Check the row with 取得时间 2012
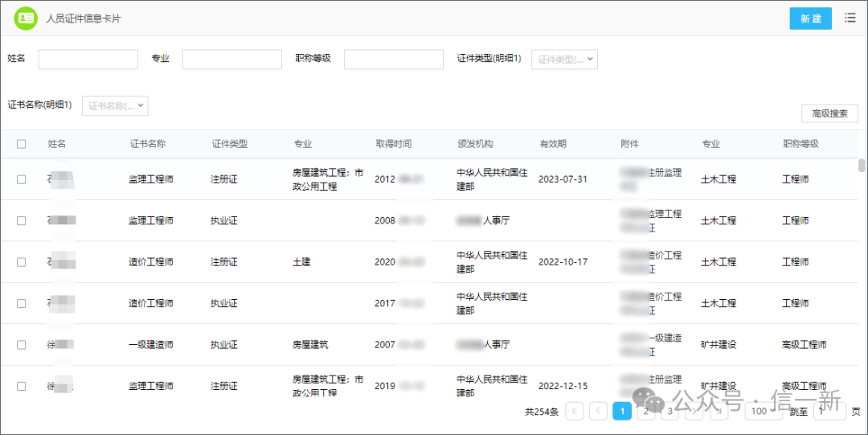This screenshot has height=435, width=868. (x=21, y=179)
